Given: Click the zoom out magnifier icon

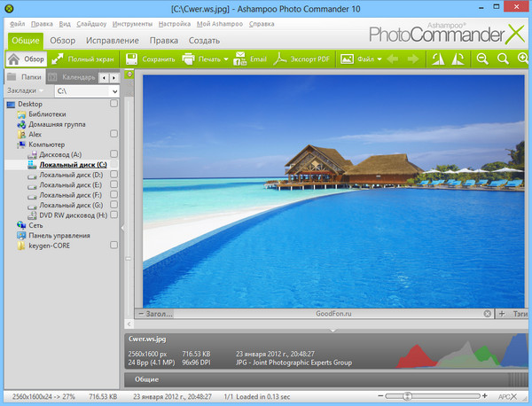Looking at the screenshot, I should [x=482, y=59].
